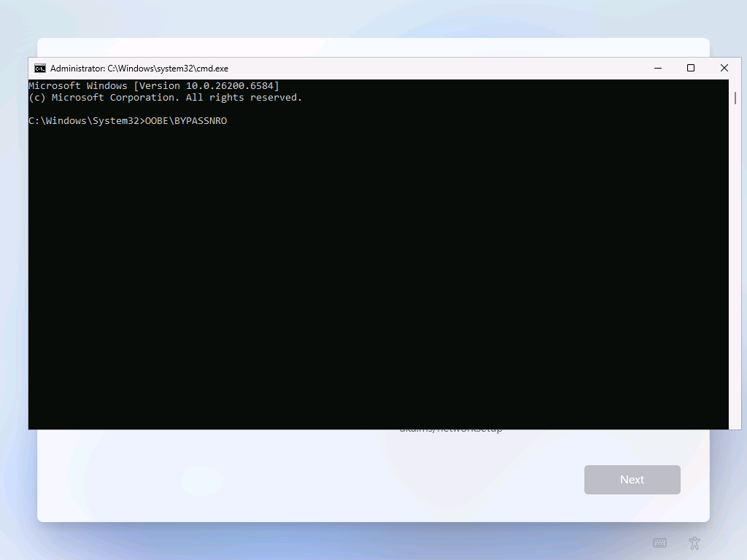747x560 pixels.
Task: Maximize the cmd.exe console window
Action: [690, 68]
